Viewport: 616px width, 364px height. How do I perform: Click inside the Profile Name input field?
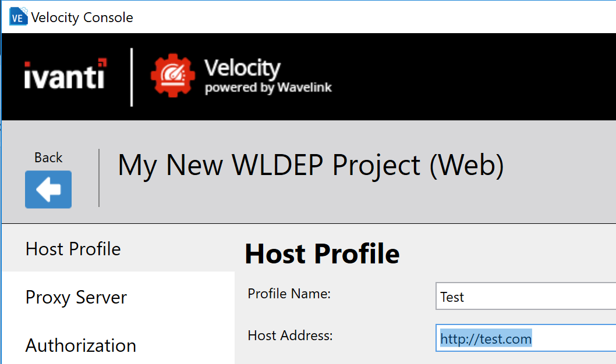point(524,297)
